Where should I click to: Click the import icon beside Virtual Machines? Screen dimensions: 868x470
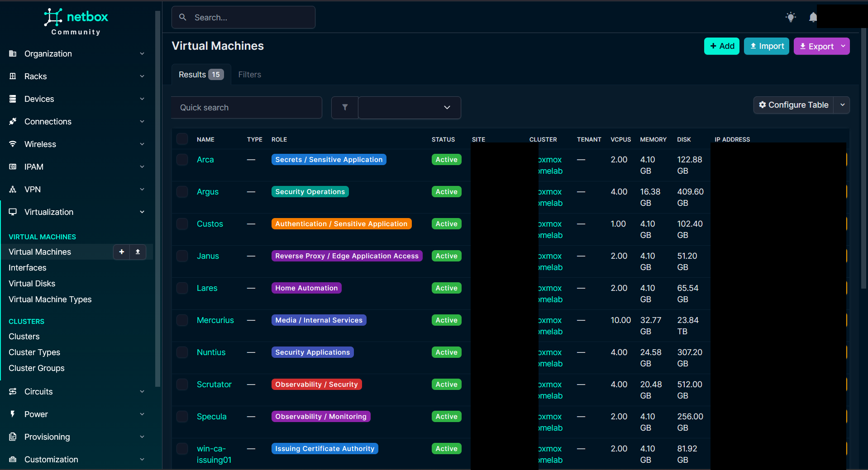pyautogui.click(x=138, y=252)
